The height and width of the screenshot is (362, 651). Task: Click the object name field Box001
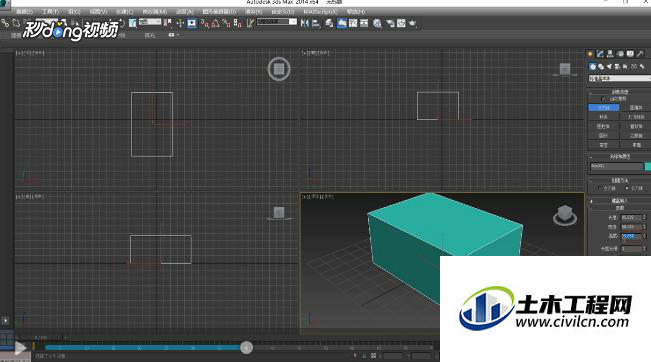click(616, 166)
